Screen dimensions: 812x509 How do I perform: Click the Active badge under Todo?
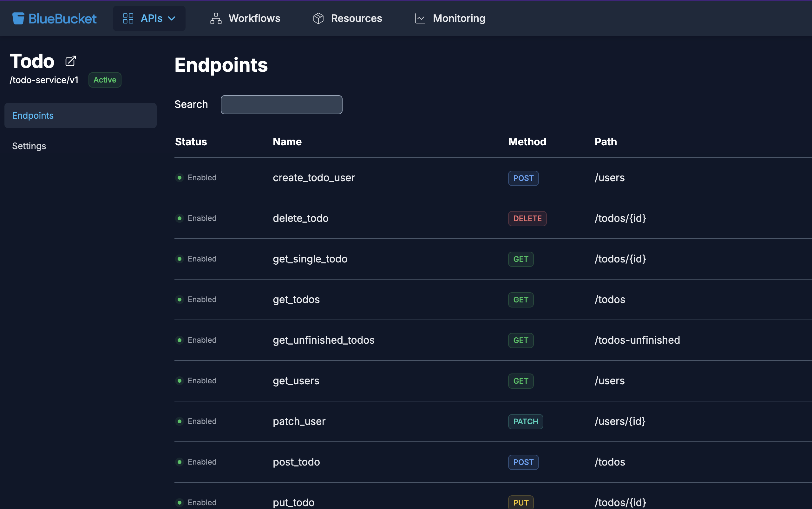tap(105, 80)
